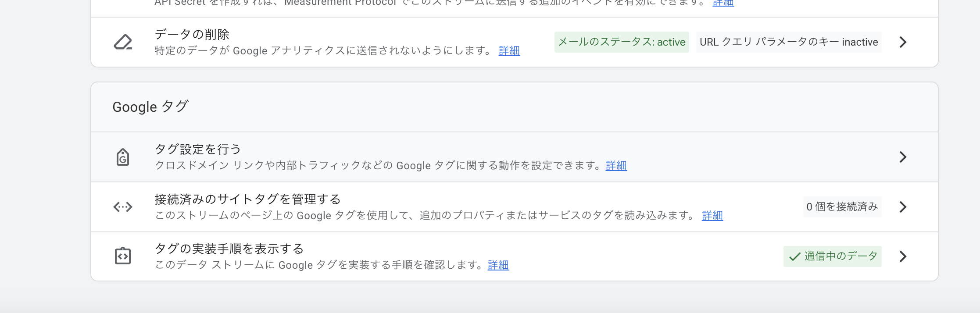This screenshot has height=313, width=980.
Task: Expand 接続済みのサイトタグを管理する settings
Action: [902, 206]
